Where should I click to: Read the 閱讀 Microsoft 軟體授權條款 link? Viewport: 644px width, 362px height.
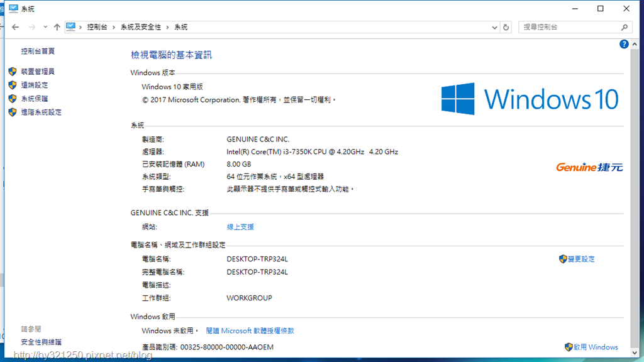(250, 331)
